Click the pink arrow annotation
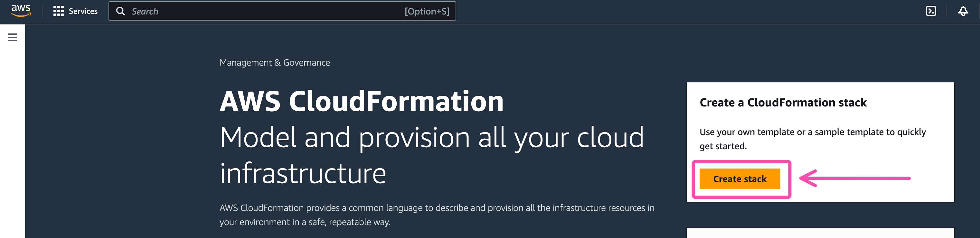This screenshot has width=980, height=238. click(x=855, y=178)
